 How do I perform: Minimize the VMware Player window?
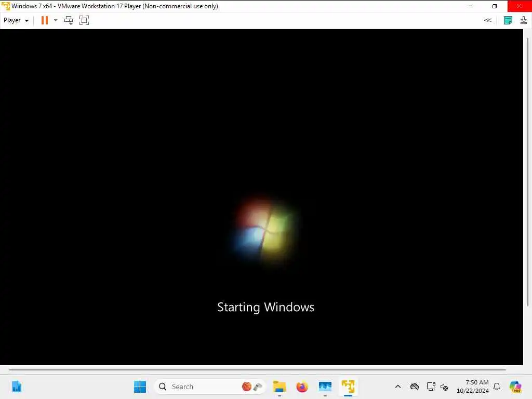tap(470, 6)
